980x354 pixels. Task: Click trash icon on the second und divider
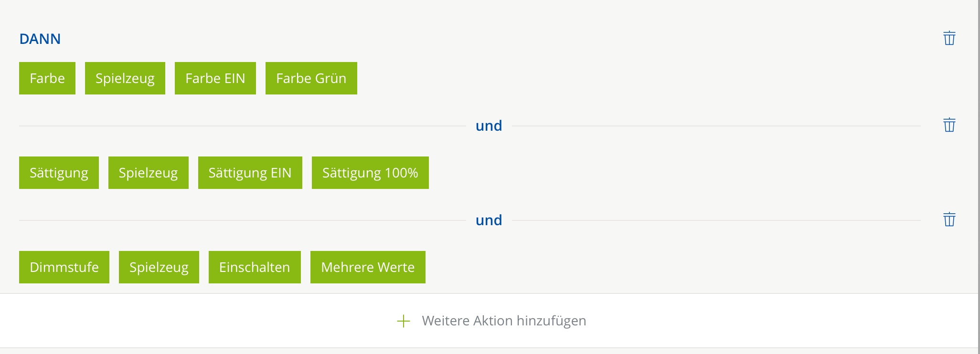point(949,219)
